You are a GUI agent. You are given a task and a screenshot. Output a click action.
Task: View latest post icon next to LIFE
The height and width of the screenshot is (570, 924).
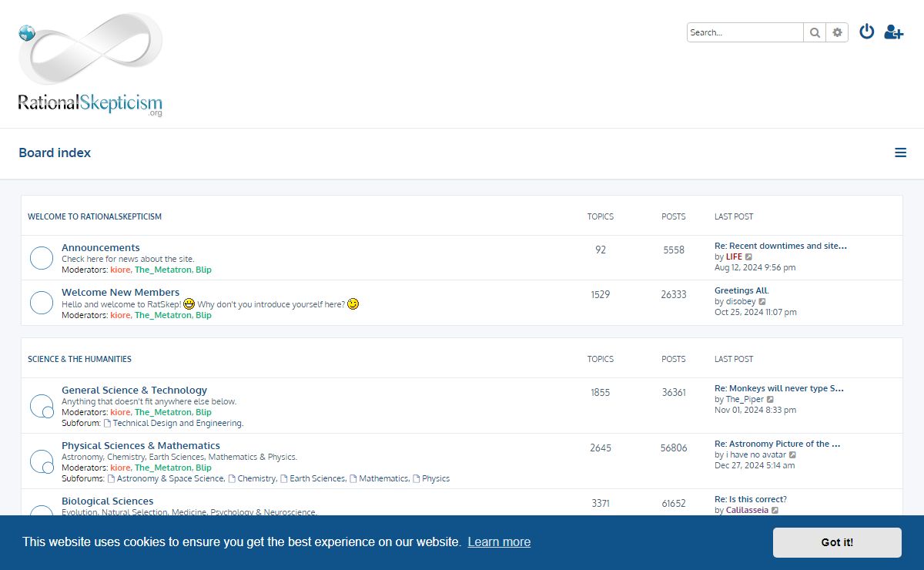coord(749,257)
